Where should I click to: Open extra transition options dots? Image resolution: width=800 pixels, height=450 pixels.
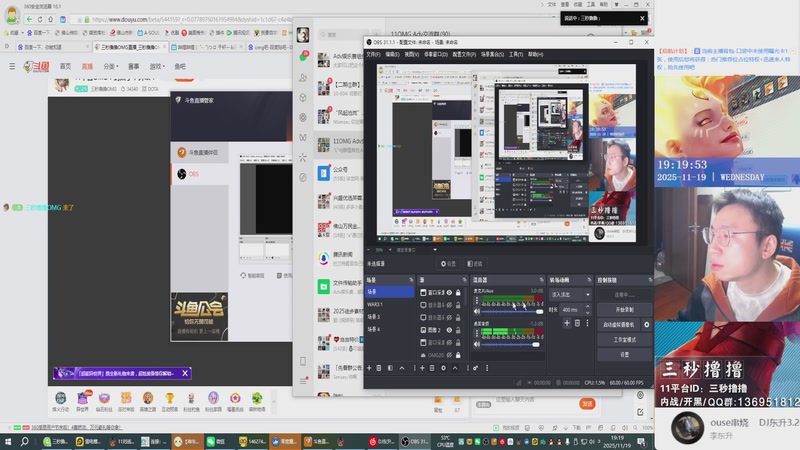[x=587, y=323]
